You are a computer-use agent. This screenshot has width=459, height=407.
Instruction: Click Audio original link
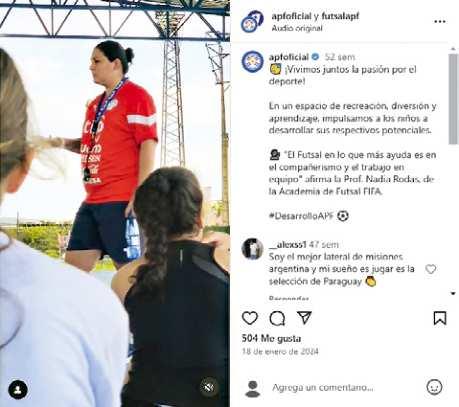(x=297, y=28)
